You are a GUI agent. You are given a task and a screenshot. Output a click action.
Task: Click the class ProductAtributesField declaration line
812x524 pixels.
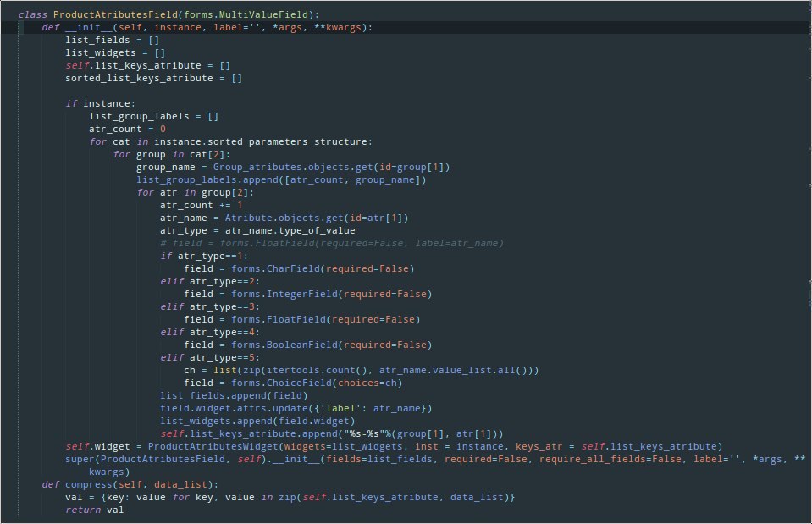pyautogui.click(x=168, y=14)
